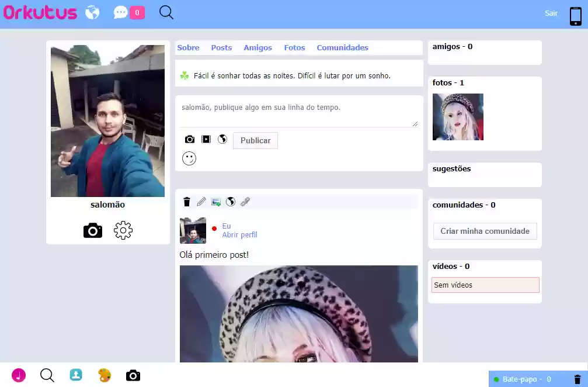The image size is (588, 387).
Task: Open the emoji smiley picker
Action: tap(189, 158)
